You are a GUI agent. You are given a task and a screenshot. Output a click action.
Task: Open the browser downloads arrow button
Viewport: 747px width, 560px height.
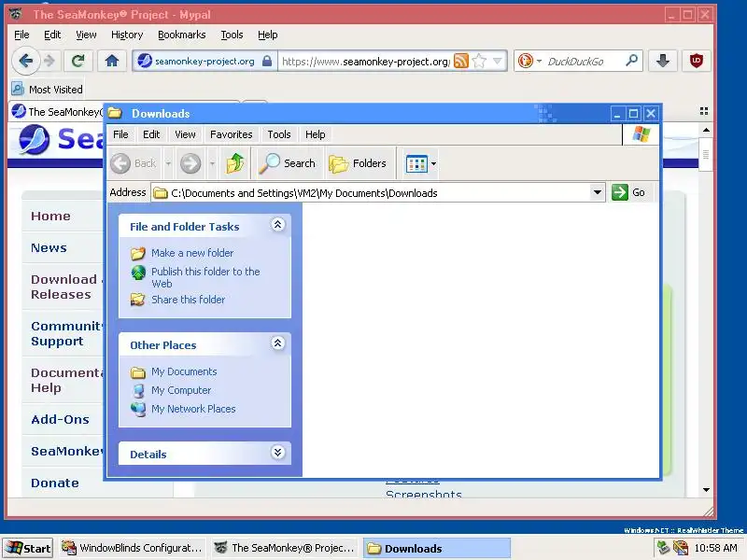[663, 61]
